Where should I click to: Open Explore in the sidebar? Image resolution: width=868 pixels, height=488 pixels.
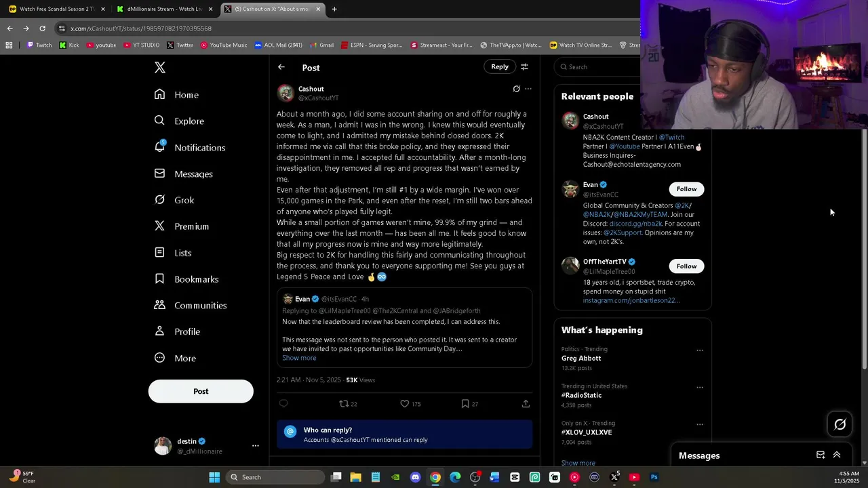179,121
